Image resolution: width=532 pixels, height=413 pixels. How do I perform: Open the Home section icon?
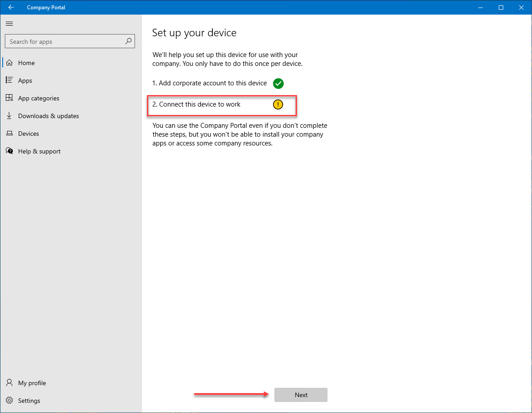pos(9,63)
